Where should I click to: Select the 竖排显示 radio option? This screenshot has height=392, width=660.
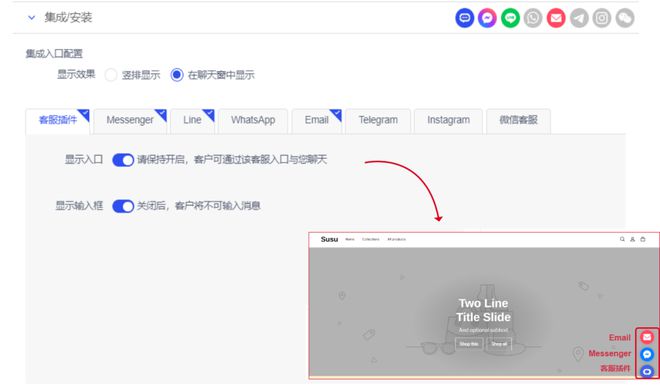111,75
